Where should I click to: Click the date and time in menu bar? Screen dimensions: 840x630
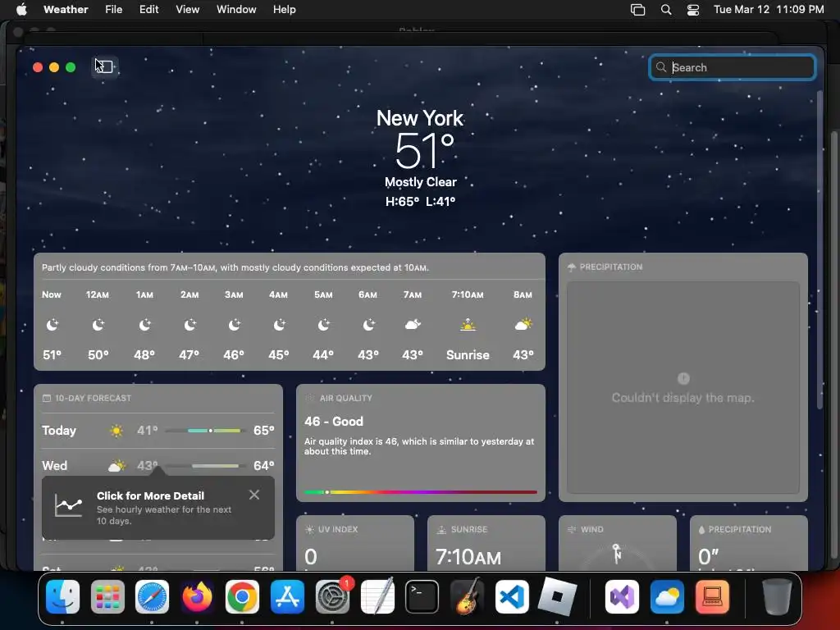click(769, 9)
